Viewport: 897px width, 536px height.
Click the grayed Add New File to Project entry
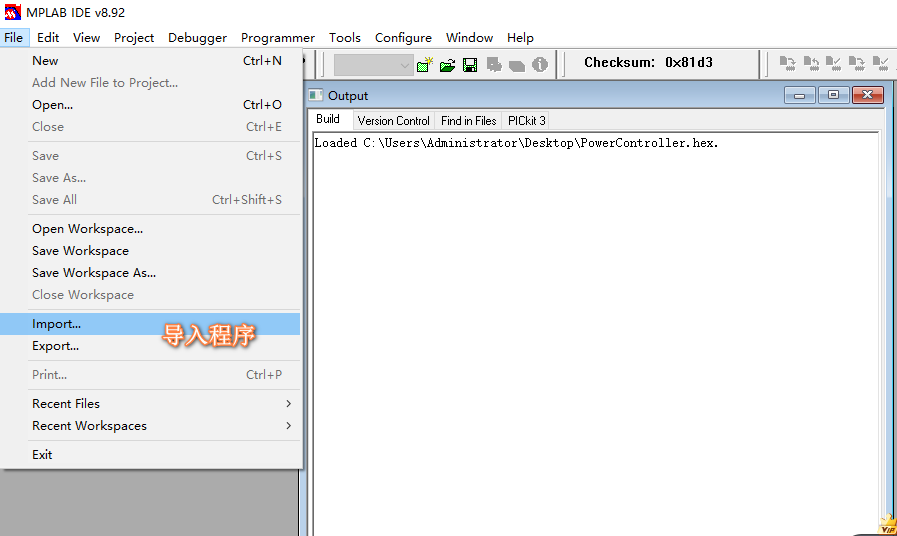pos(151,83)
